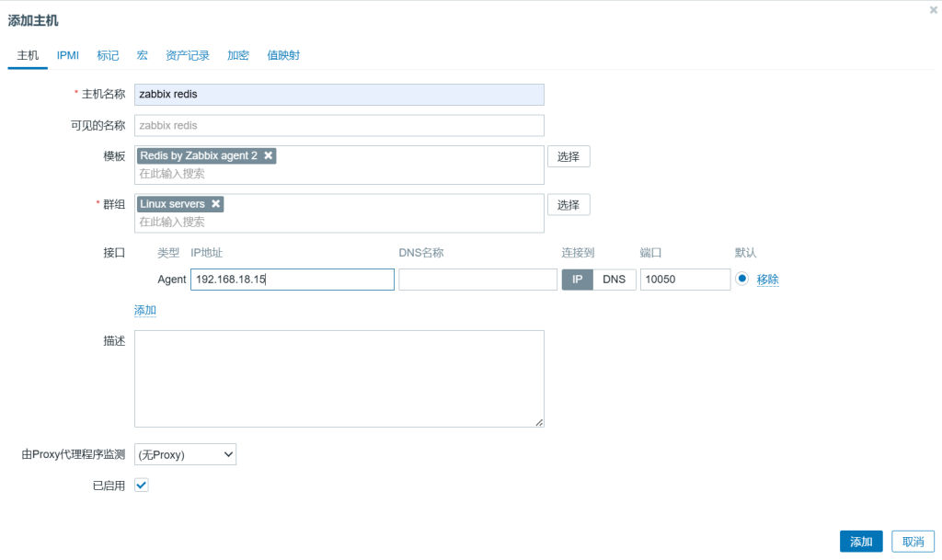
Task: Open the Proxy monitoring dropdown
Action: [185, 454]
